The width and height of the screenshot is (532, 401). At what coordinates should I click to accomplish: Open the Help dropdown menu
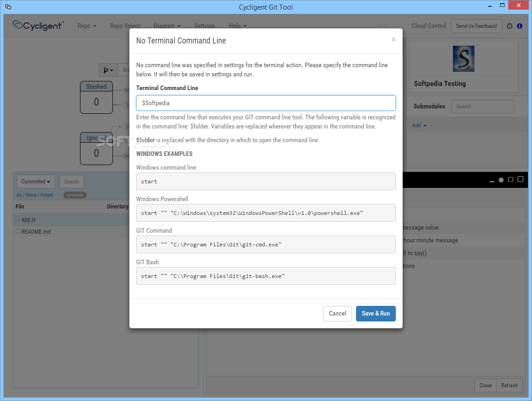[x=238, y=26]
